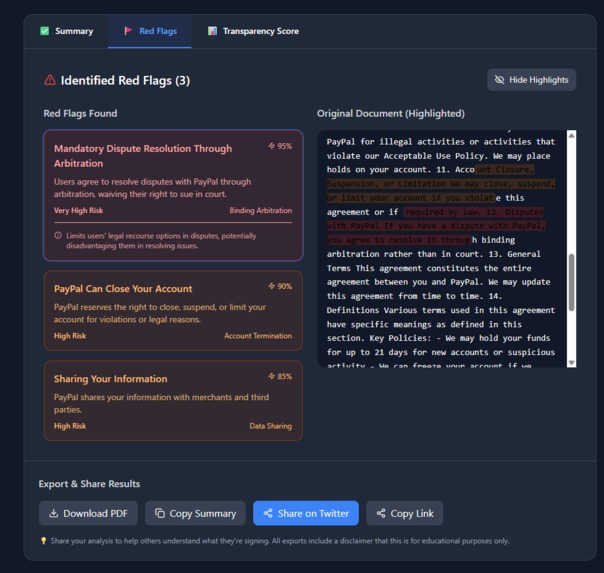Click the document scrollbar up arrow

coord(572,136)
